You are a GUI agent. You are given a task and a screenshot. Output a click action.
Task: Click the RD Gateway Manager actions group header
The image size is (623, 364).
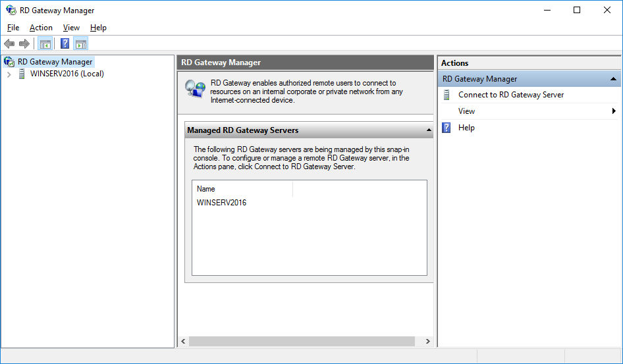[x=529, y=79]
